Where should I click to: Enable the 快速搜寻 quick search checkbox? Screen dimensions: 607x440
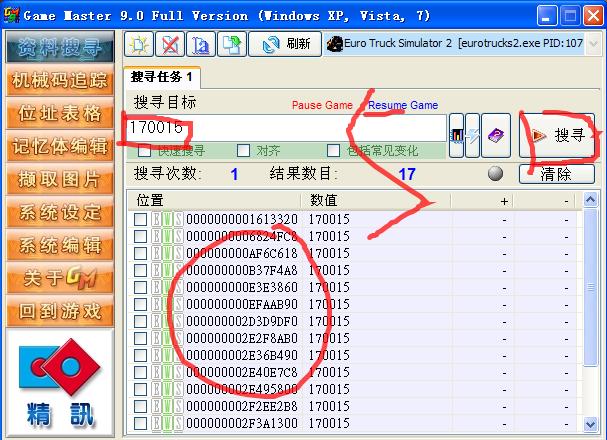click(x=145, y=151)
